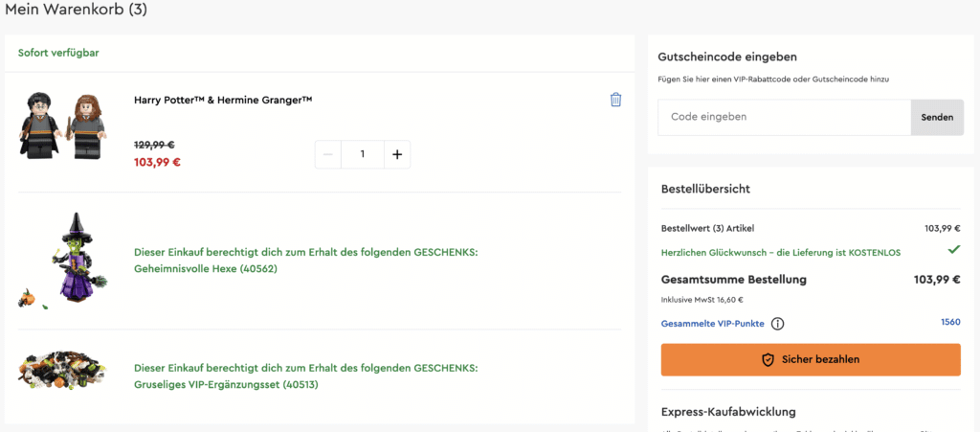The image size is (980, 432).
Task: Click the Gutscheincode eingeben heading
Action: tap(727, 57)
